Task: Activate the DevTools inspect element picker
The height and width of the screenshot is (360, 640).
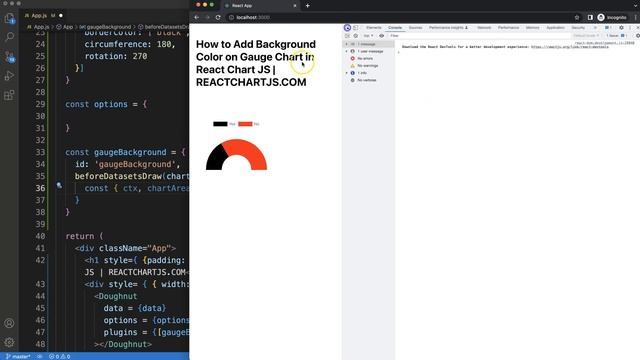Action: 347,28
